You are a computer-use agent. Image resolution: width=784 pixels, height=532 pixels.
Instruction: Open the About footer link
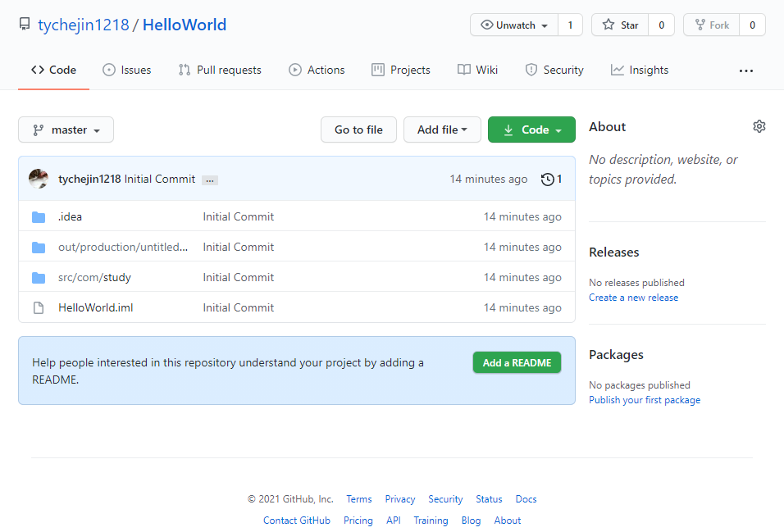[508, 521]
